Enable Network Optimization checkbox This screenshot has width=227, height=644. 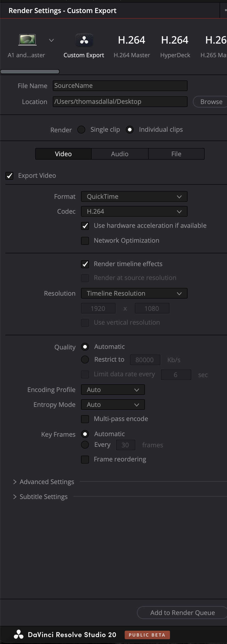(85, 241)
